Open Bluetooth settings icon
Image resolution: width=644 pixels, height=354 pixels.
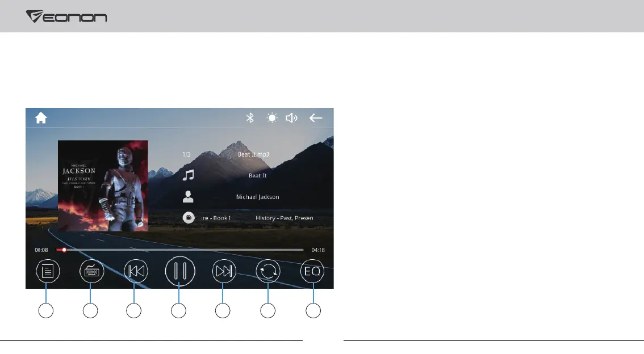(250, 118)
